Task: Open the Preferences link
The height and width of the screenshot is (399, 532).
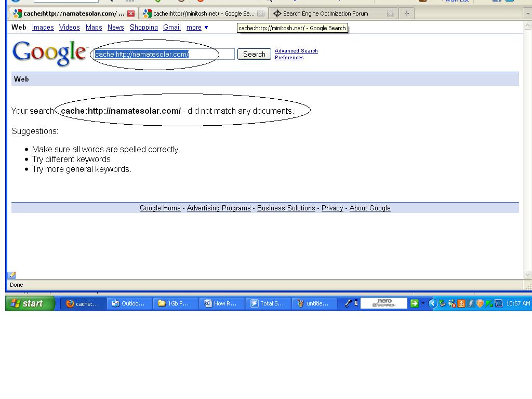Action: [289, 58]
